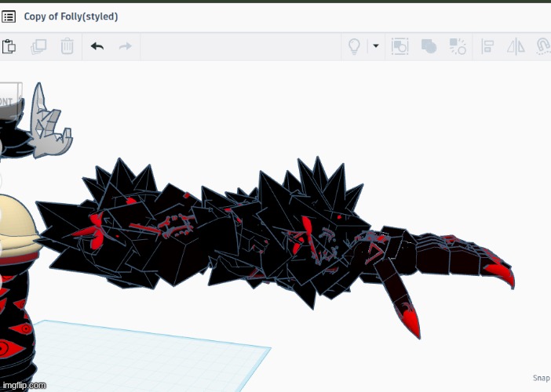551x392 pixels.
Task: Toggle the Show all lightbulb icon
Action: click(x=354, y=46)
